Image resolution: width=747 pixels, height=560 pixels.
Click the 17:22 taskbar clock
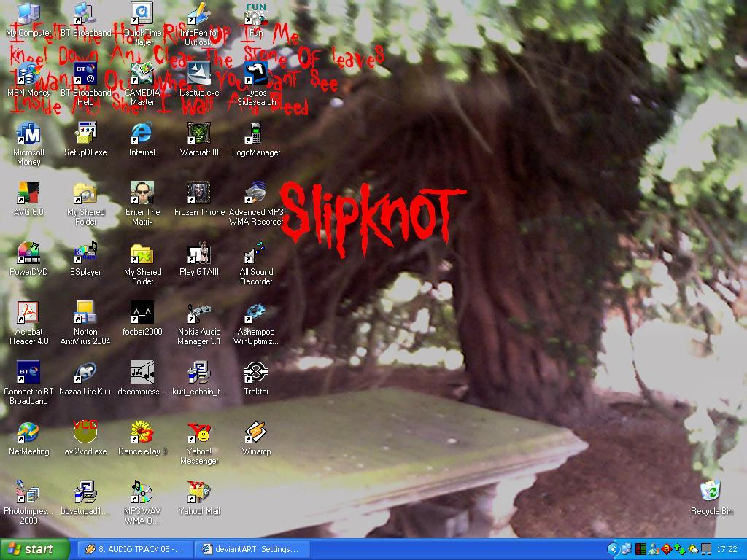click(x=727, y=550)
